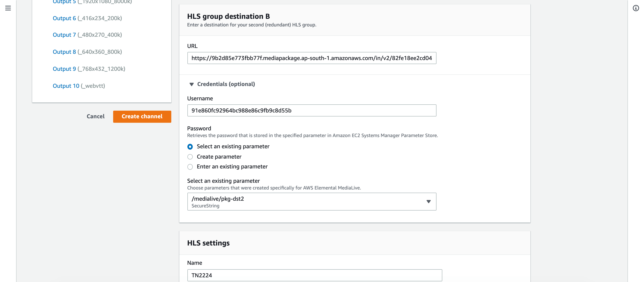This screenshot has width=644, height=282.
Task: Open the info panel icon
Action: (636, 8)
